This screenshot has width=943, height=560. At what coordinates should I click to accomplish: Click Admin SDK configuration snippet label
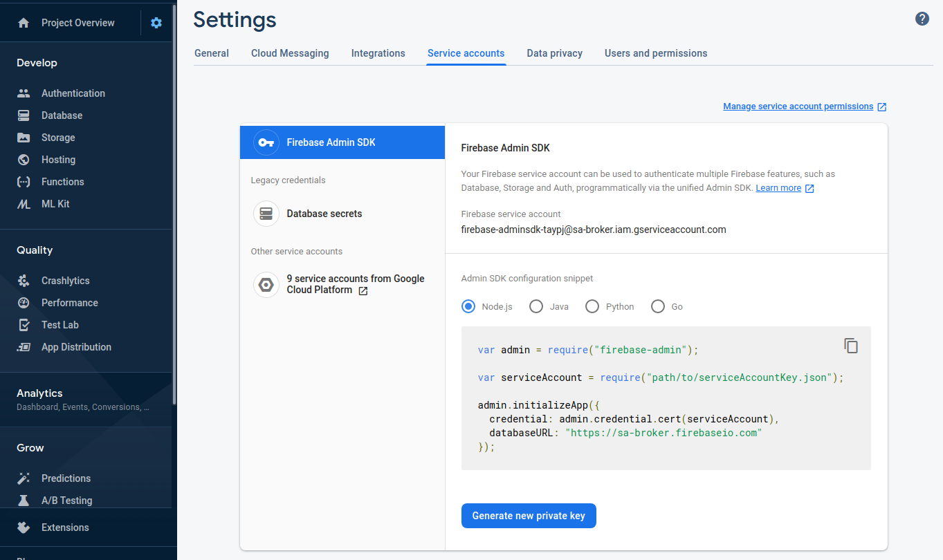click(527, 279)
